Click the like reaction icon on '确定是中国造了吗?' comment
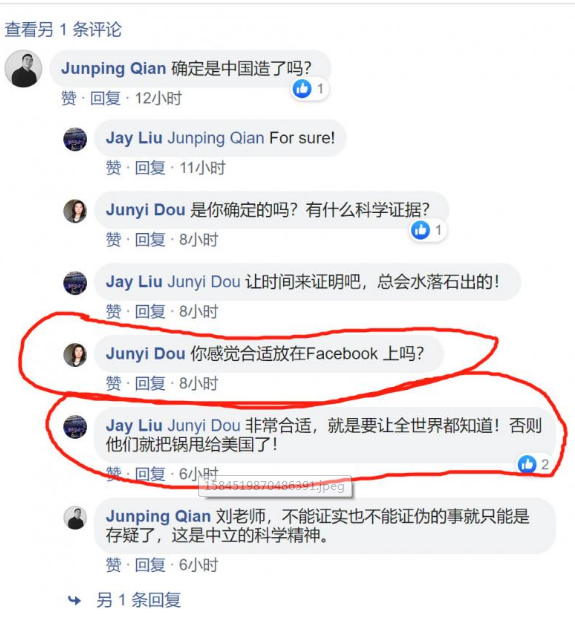 click(x=302, y=88)
